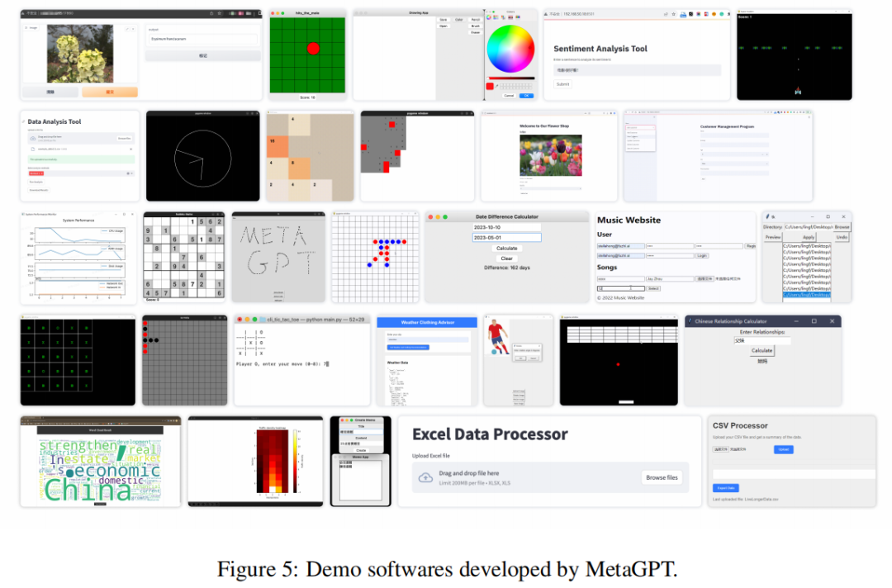Select the 2023-10-10 date field
Screen dimensions: 892x588
coord(506,227)
